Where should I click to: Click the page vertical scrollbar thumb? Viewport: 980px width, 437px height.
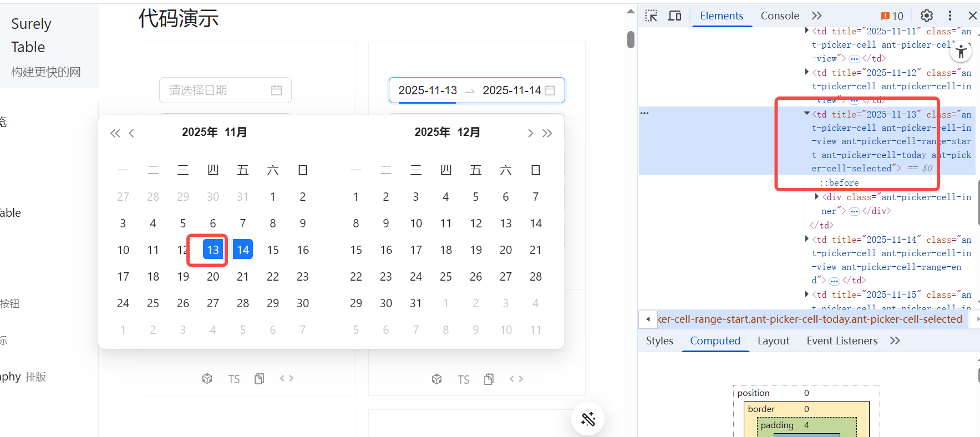coord(631,40)
